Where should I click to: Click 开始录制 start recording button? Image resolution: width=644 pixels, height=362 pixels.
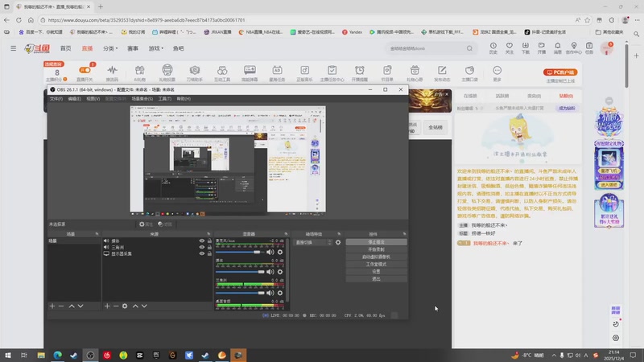pyautogui.click(x=376, y=249)
